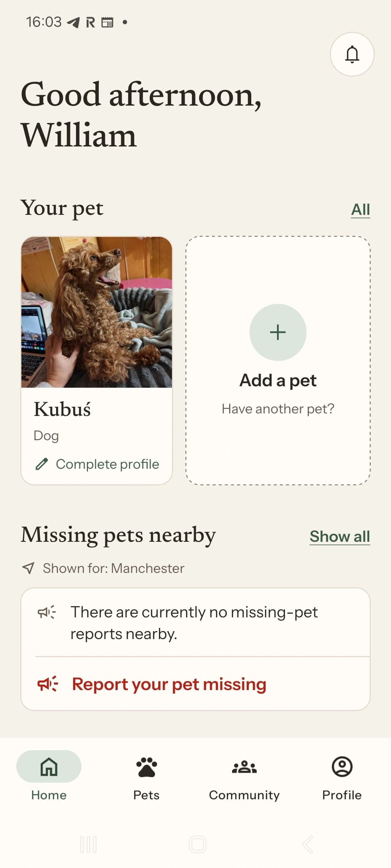
Task: Open Kubuś dog photo thumbnail
Action: click(x=97, y=312)
